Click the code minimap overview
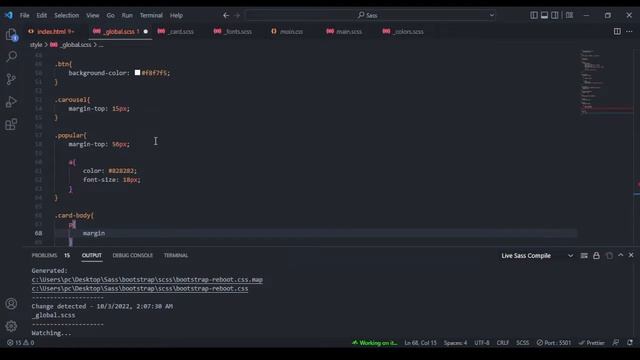Viewport: 640px width, 360px height. 606,82
